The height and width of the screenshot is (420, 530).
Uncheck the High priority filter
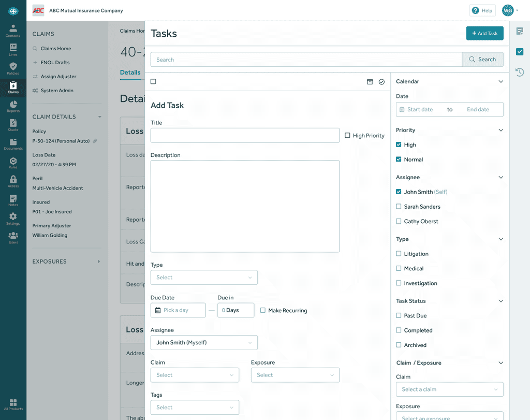(399, 144)
